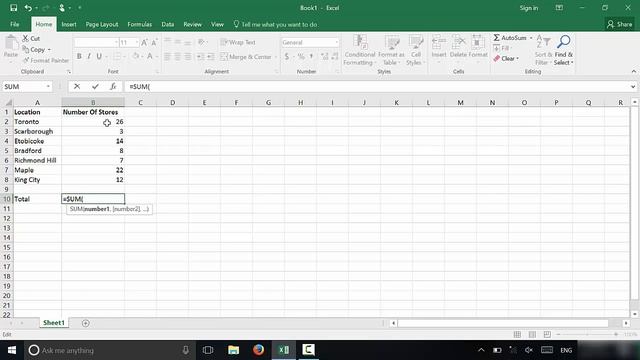Open File Explorer from taskbar
The width and height of the screenshot is (640, 360).
[233, 350]
